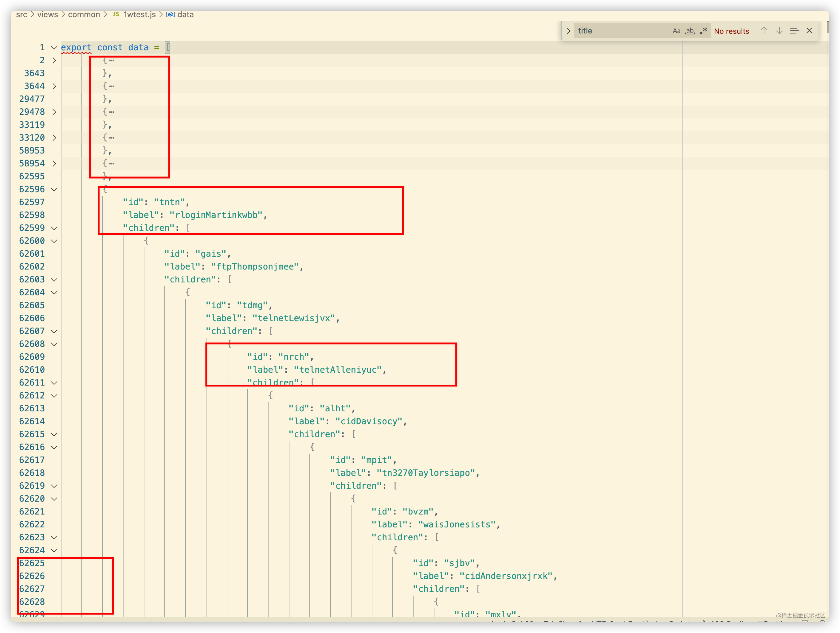Click the data symbol breadcrumb
This screenshot has width=840, height=633.
[185, 14]
